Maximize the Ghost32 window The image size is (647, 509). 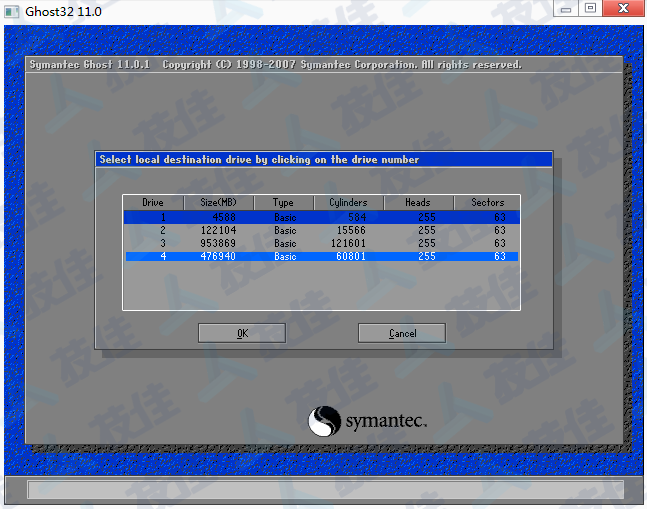pos(590,8)
